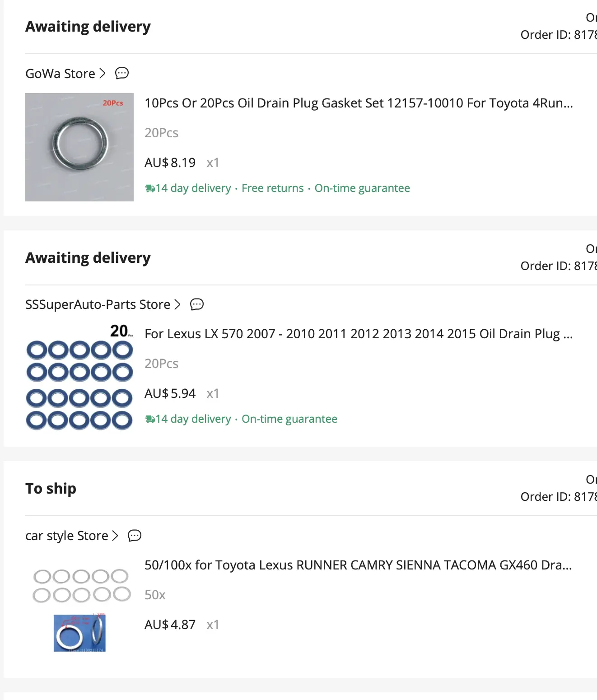Open Oil Drain Plug Gasket Set product title
597x700 pixels.
359,103
